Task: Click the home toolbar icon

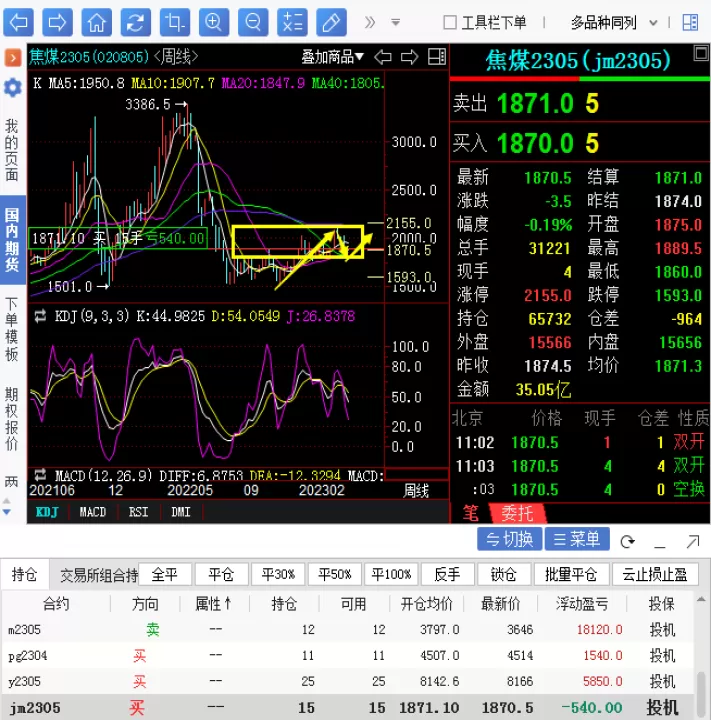Action: click(96, 22)
